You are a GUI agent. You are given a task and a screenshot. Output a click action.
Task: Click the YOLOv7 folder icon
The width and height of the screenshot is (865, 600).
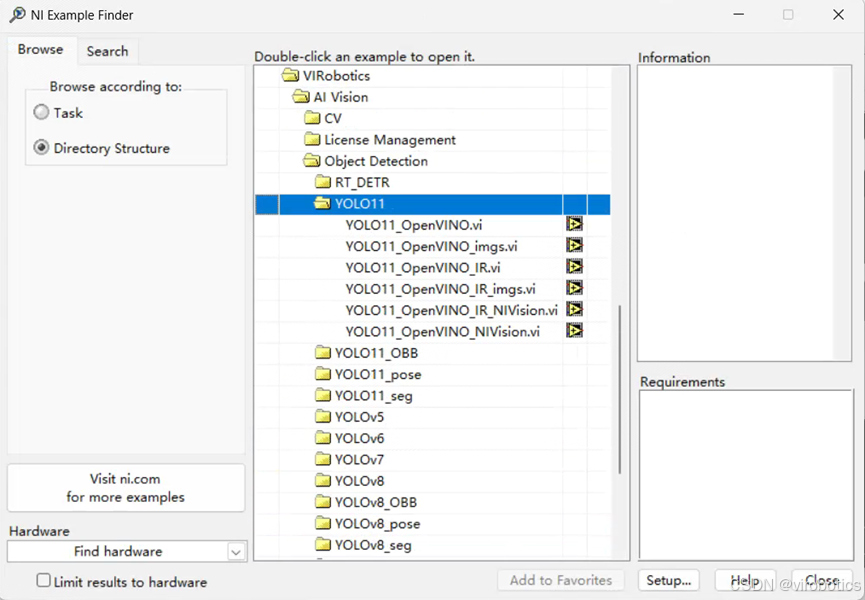coord(323,459)
